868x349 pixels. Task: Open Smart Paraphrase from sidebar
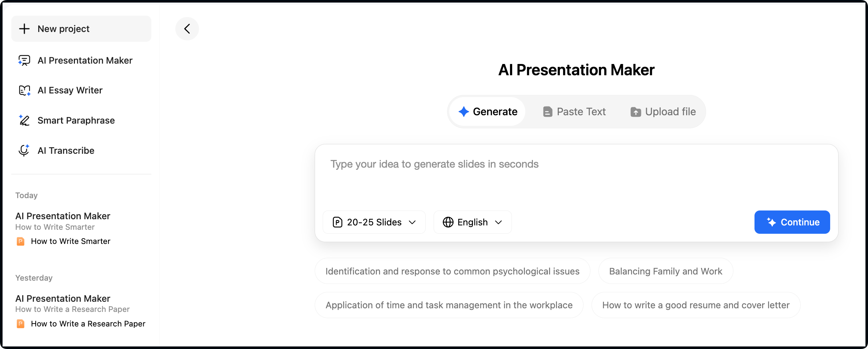tap(81, 120)
